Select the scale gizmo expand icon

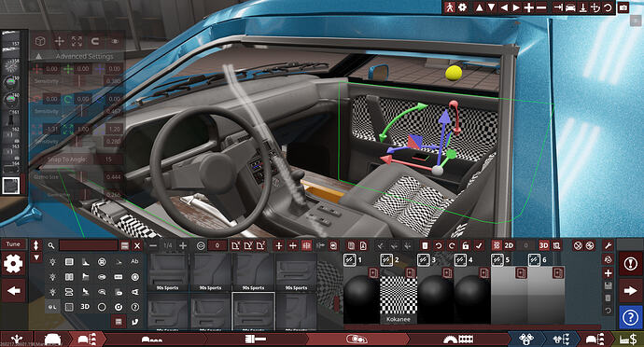coord(77,41)
